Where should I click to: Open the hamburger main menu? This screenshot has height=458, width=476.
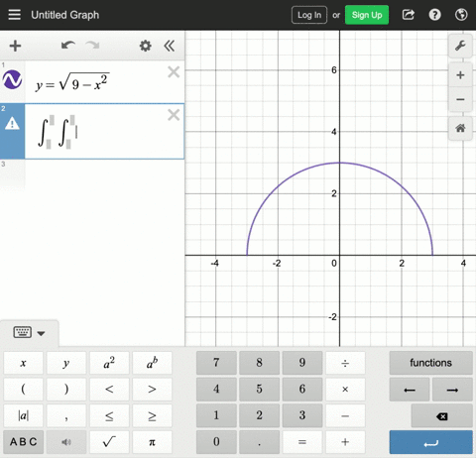(14, 15)
